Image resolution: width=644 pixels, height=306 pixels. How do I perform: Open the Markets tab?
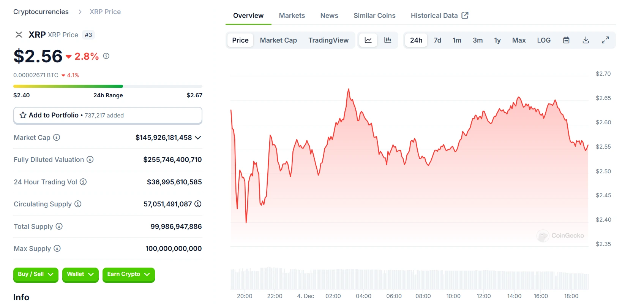pyautogui.click(x=292, y=16)
